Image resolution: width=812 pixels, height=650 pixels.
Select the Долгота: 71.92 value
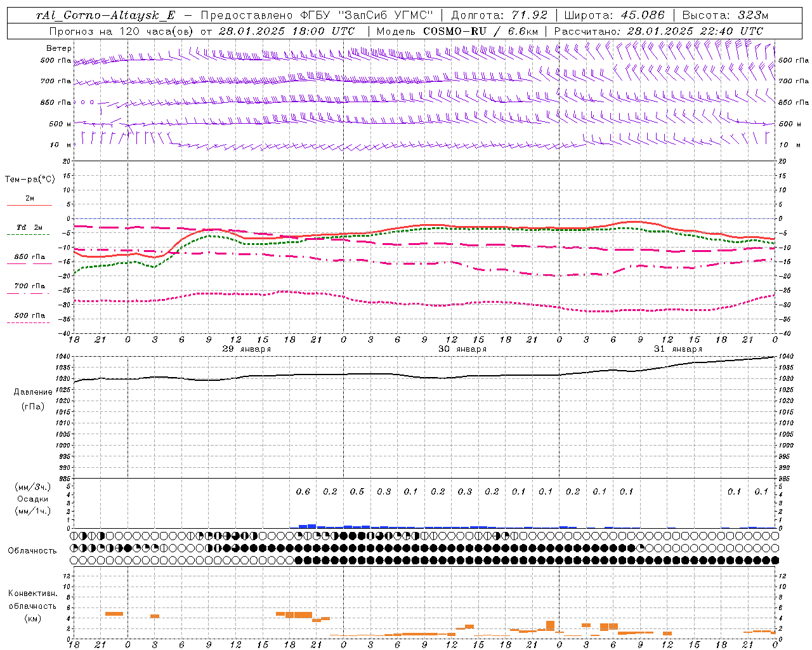click(x=499, y=15)
